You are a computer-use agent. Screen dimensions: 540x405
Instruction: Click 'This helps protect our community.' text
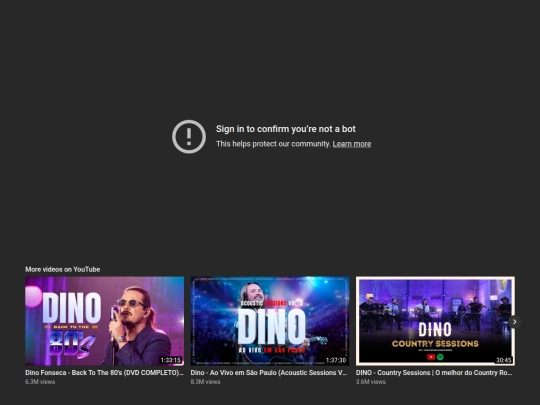273,144
